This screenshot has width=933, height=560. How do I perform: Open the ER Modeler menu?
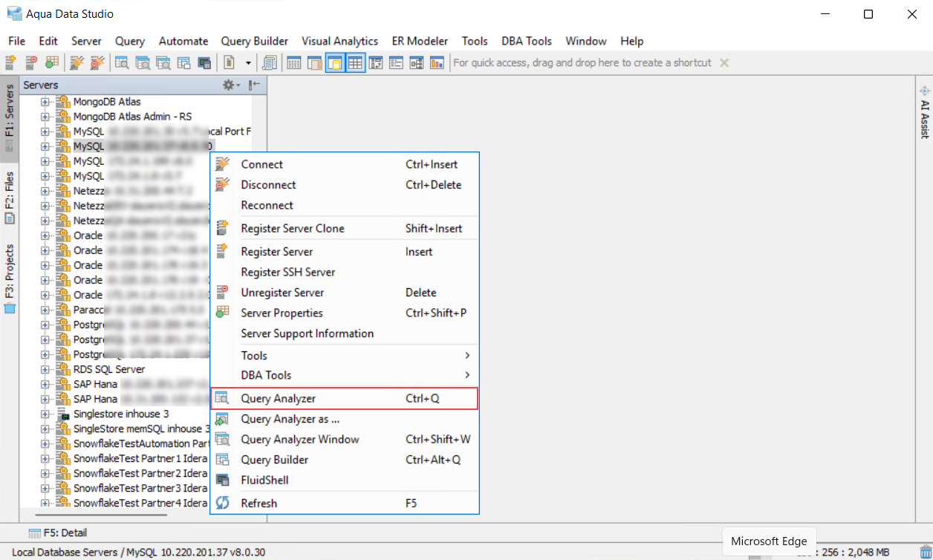pyautogui.click(x=420, y=41)
